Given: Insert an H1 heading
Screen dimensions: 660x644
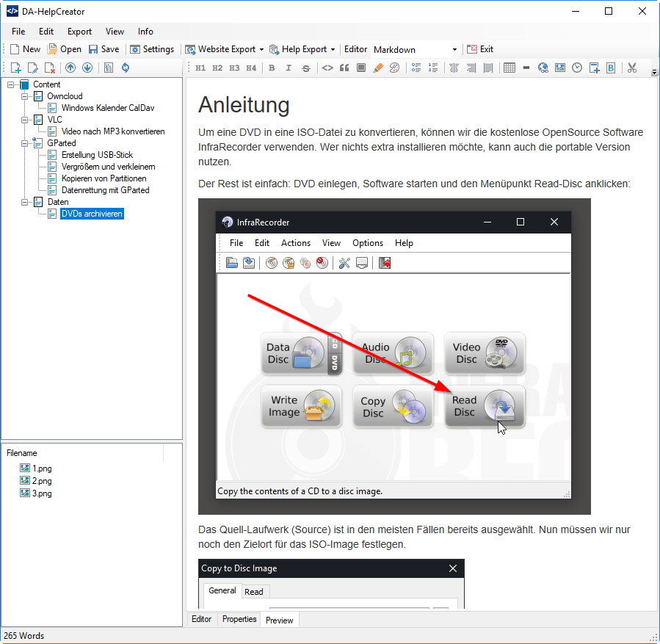Looking at the screenshot, I should [200, 68].
